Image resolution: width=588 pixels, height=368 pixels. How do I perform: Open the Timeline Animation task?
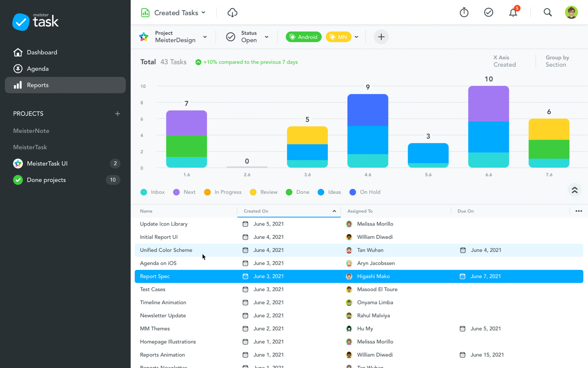click(163, 302)
